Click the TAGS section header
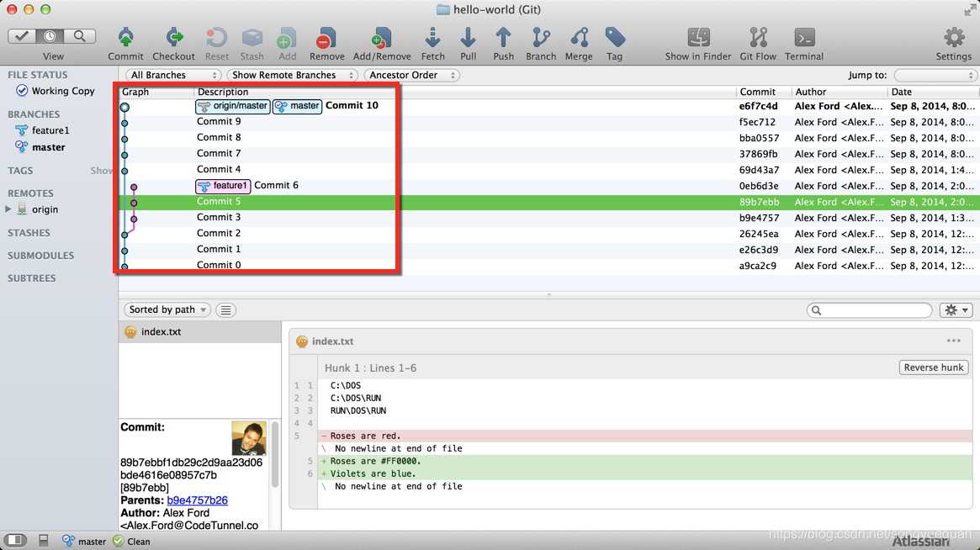Viewport: 980px width, 550px height. click(x=20, y=171)
